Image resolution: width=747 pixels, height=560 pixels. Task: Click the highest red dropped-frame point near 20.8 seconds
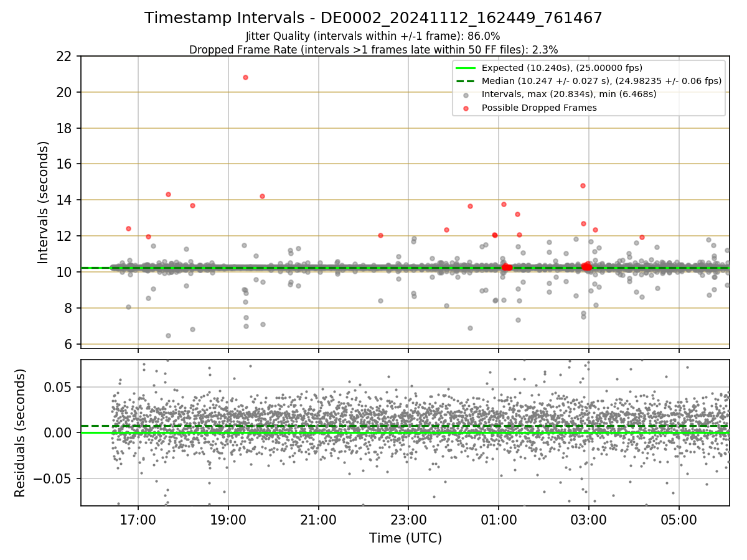pyautogui.click(x=245, y=77)
